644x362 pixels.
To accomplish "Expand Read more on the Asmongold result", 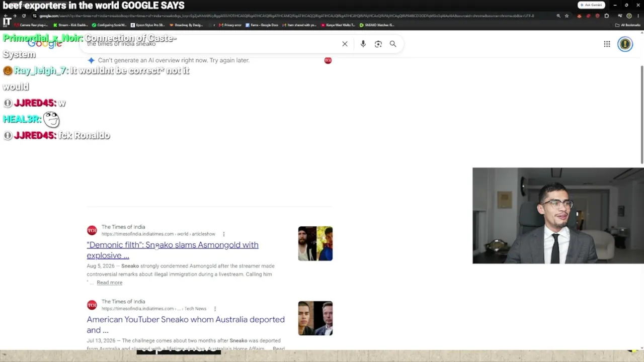I will 109,283.
